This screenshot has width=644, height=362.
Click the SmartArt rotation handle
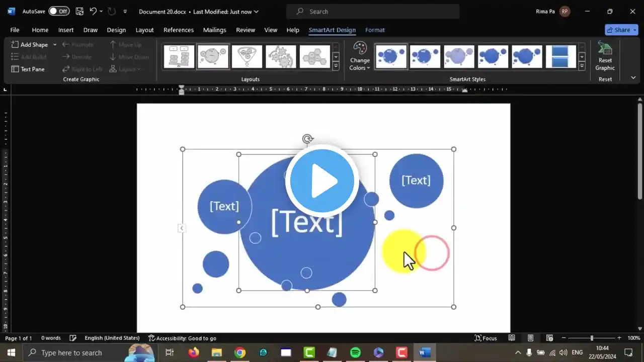click(x=307, y=139)
